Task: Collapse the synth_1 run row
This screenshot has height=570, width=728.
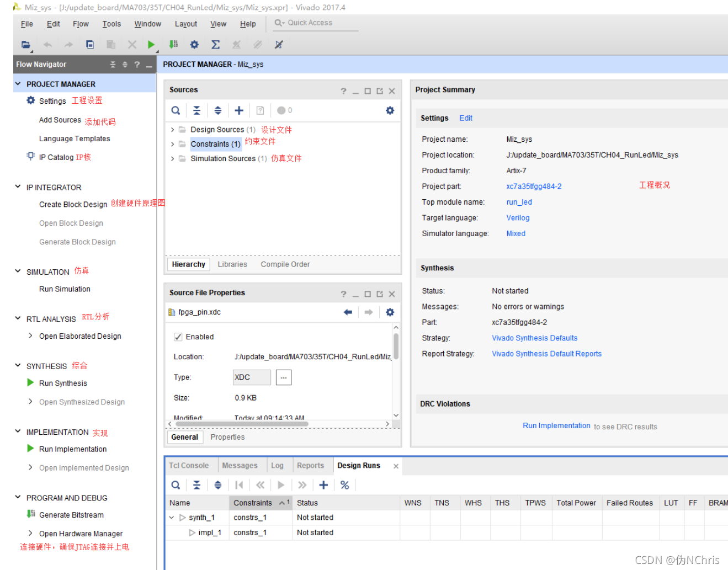Action: pos(172,518)
